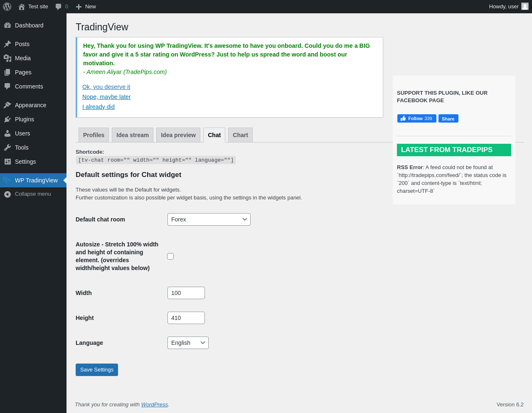Click the New label in admin bar
The width and height of the screenshot is (532, 413).
click(91, 7)
